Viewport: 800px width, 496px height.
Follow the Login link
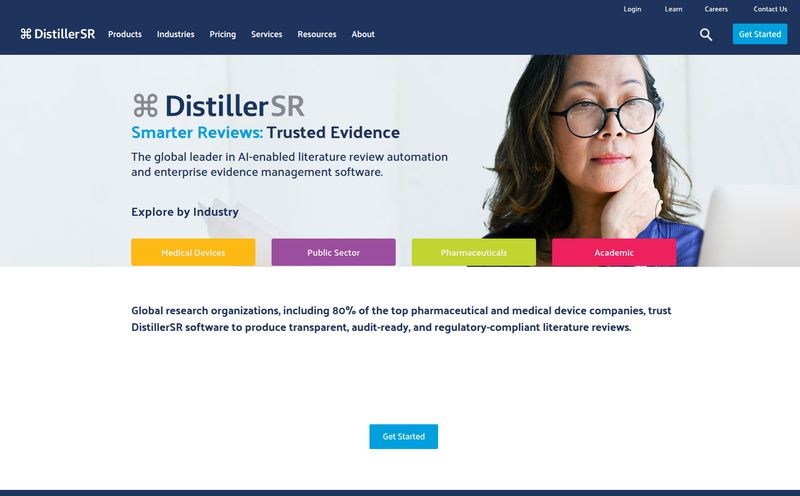coord(632,9)
